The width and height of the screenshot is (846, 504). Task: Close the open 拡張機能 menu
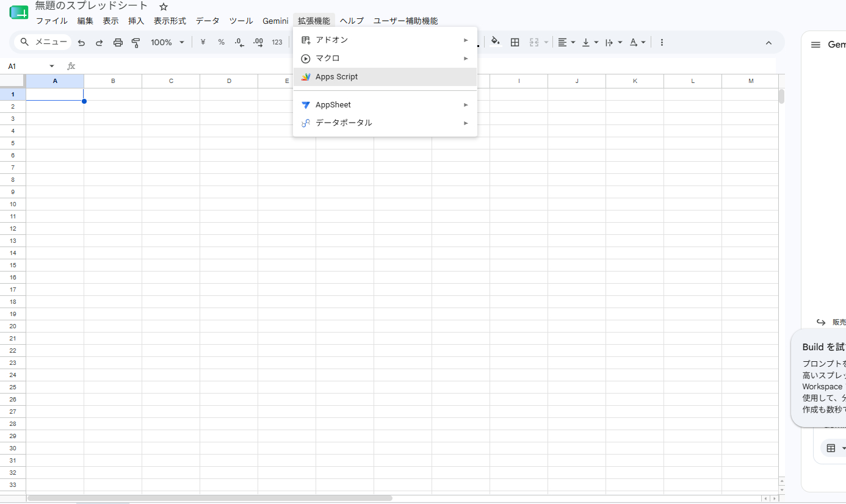(314, 21)
